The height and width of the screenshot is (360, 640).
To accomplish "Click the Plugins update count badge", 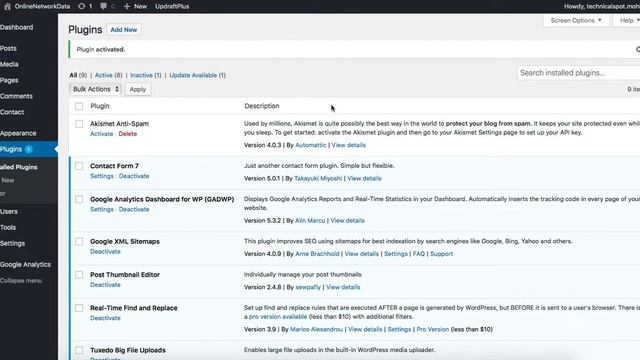I will pyautogui.click(x=29, y=149).
